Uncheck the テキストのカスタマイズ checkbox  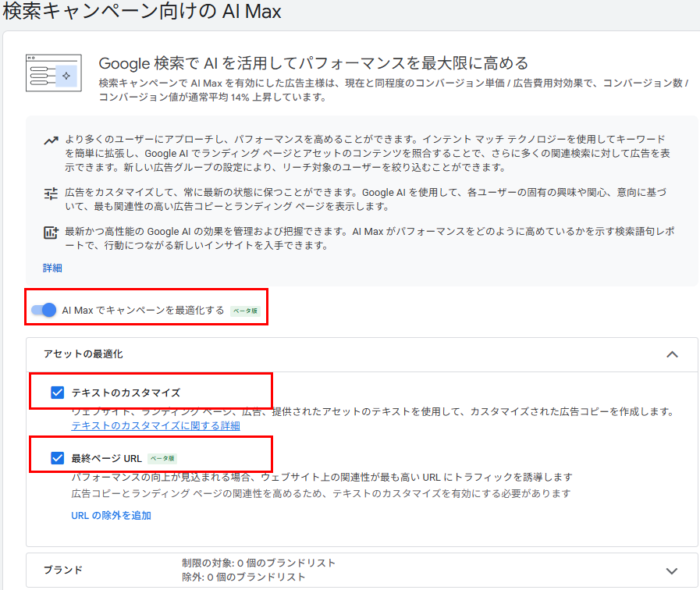pyautogui.click(x=58, y=393)
